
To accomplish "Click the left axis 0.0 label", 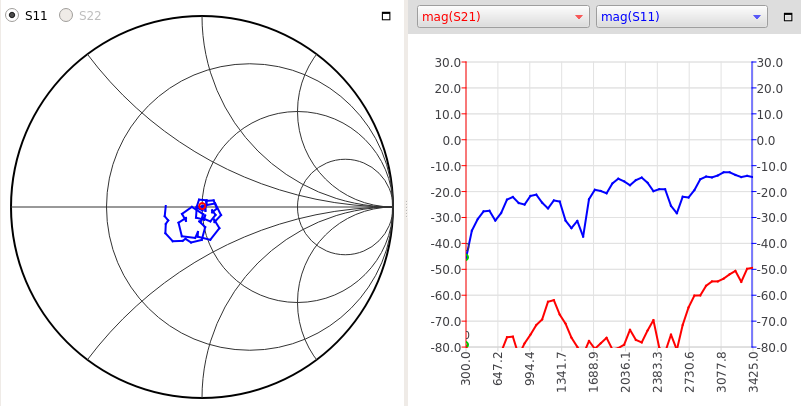I will [x=451, y=140].
